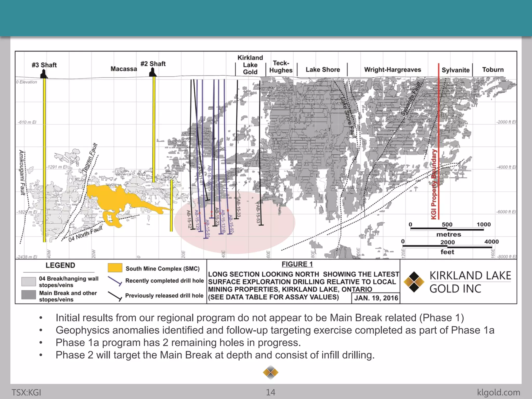Click the Kirkland Lake Gold diamond logo
Image resolution: width=532 pixels, height=399 pixels.
(x=414, y=282)
